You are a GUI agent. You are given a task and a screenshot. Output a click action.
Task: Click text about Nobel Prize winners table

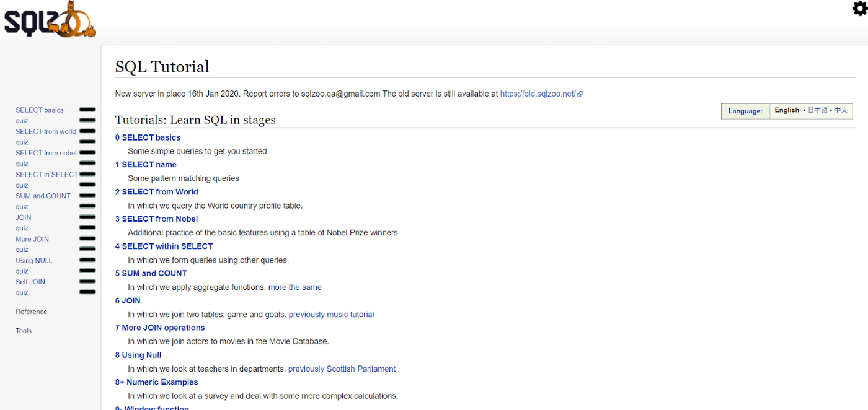(x=264, y=233)
